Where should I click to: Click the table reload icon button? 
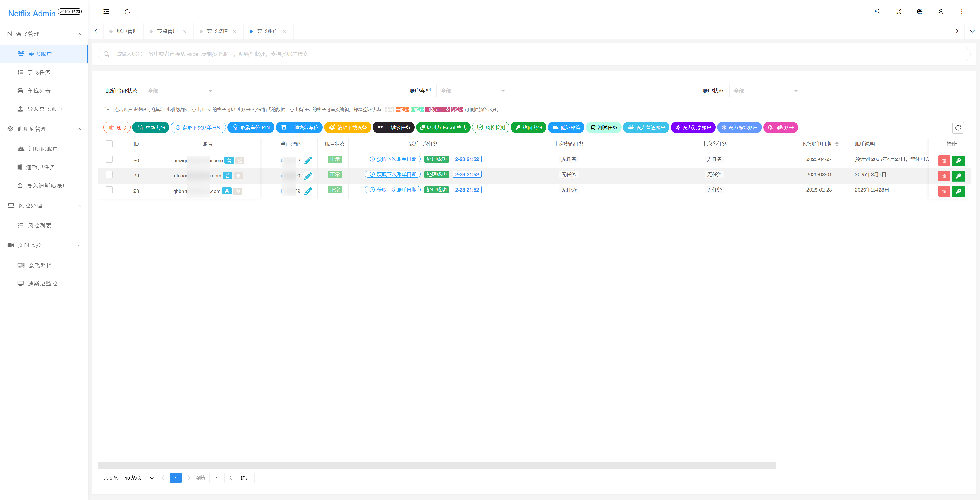point(958,128)
